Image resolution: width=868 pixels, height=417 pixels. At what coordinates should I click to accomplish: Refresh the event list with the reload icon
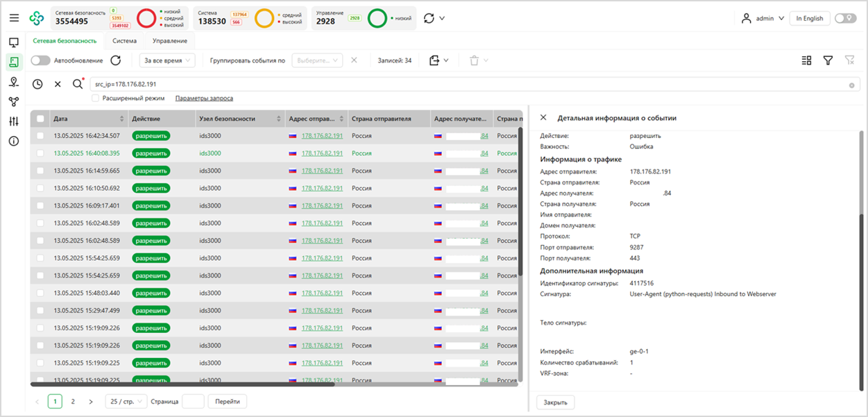point(116,60)
